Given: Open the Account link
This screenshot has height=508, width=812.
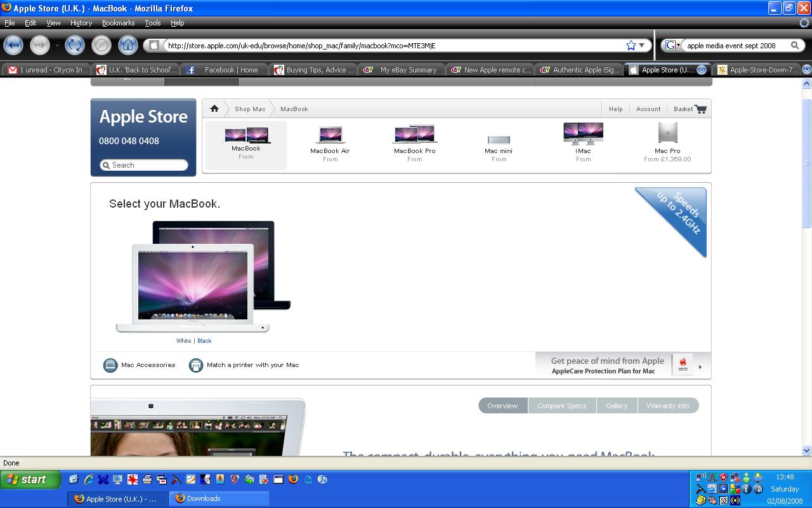Looking at the screenshot, I should pyautogui.click(x=648, y=109).
